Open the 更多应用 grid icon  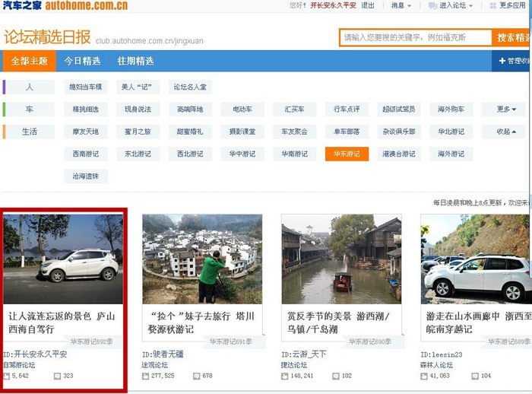pos(492,5)
